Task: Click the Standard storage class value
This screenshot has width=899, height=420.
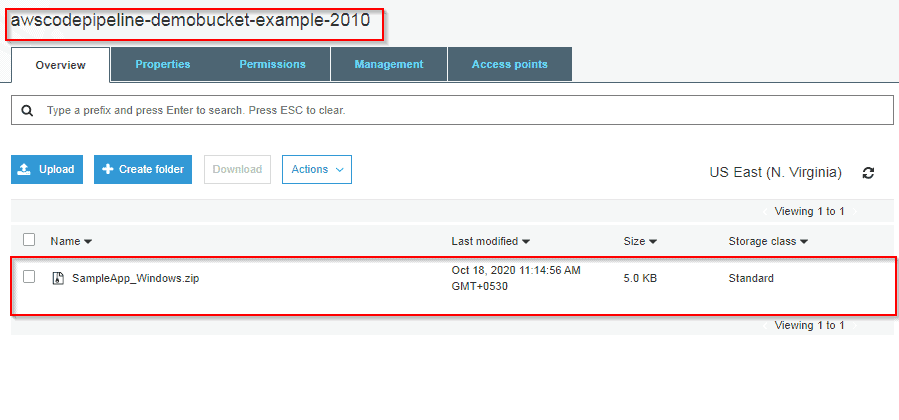Action: 751,279
